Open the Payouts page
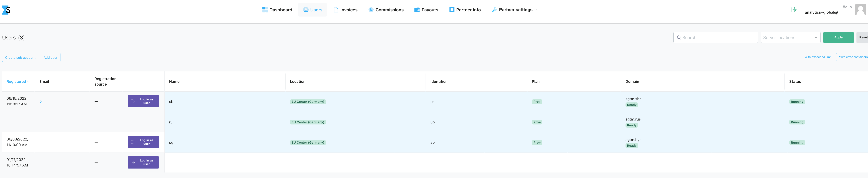 [x=426, y=10]
